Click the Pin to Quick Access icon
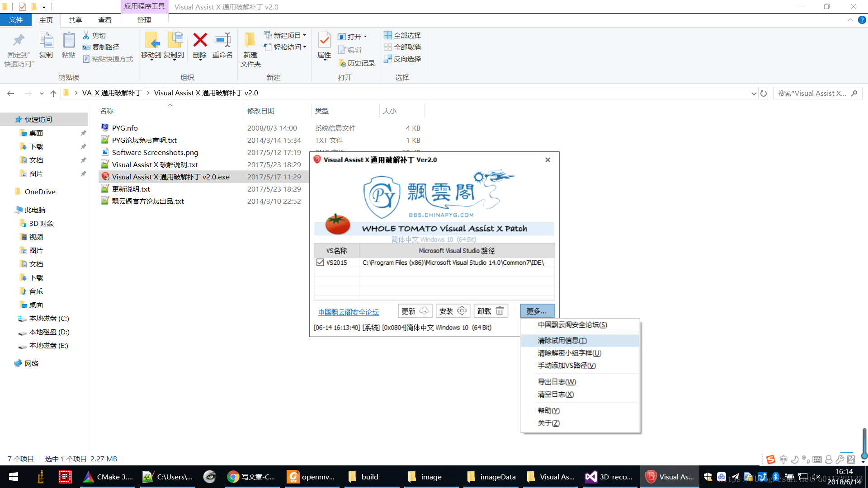Screen dimensions: 868x488 pos(19,41)
